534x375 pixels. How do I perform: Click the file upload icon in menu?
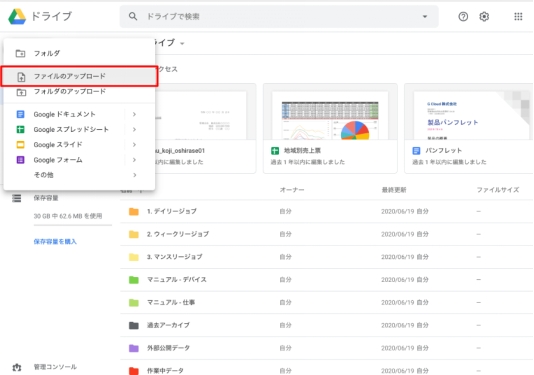point(21,77)
